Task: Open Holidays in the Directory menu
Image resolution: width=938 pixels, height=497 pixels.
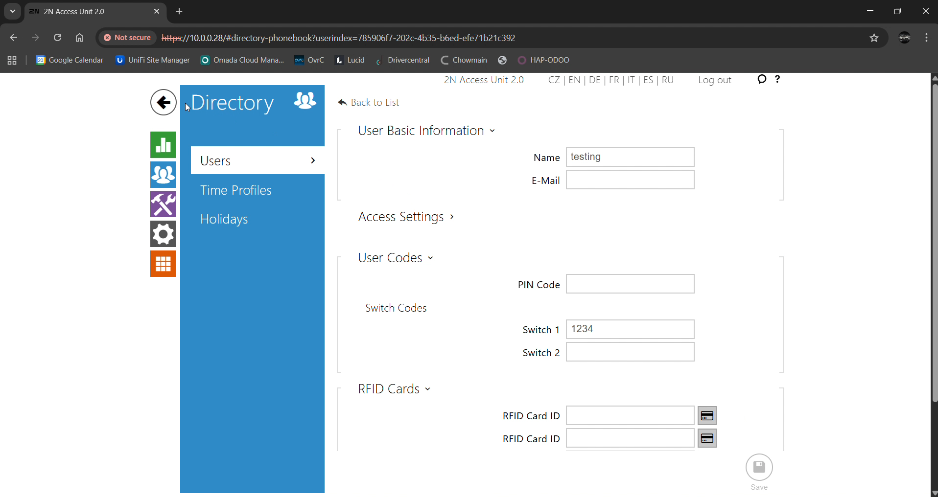Action: 224,219
